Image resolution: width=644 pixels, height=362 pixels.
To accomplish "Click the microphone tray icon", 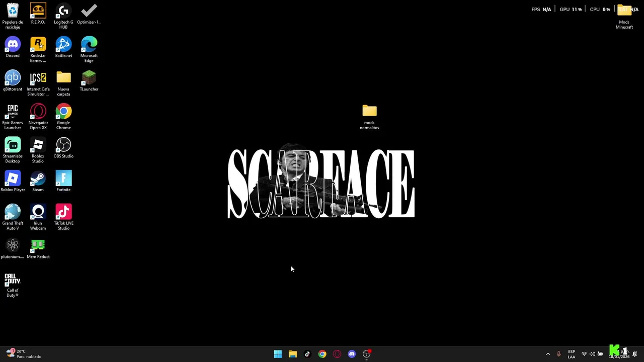I will click(x=558, y=354).
